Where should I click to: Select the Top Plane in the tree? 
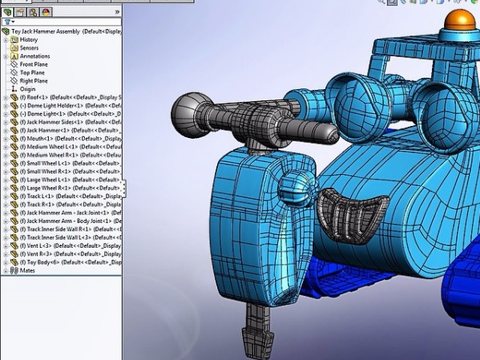[32, 73]
